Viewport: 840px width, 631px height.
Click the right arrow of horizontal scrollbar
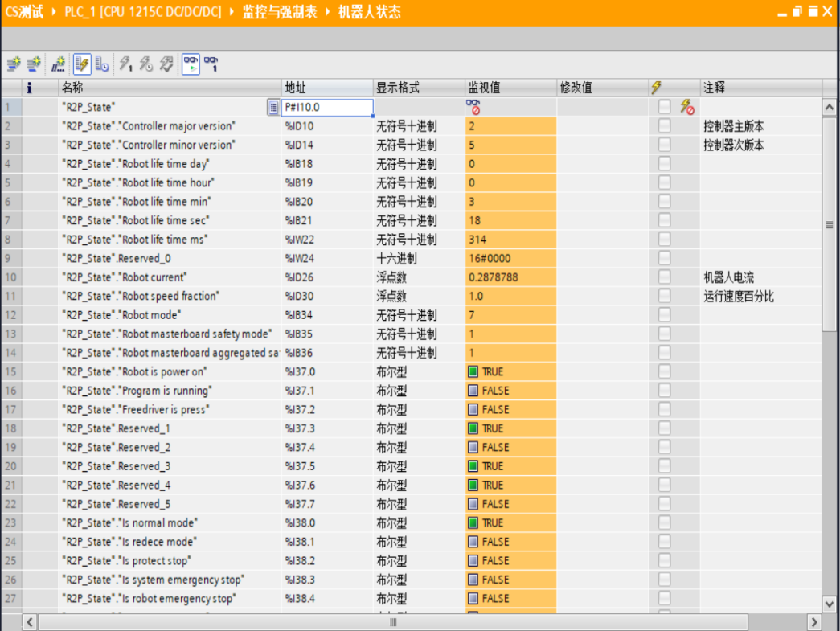pyautogui.click(x=813, y=622)
